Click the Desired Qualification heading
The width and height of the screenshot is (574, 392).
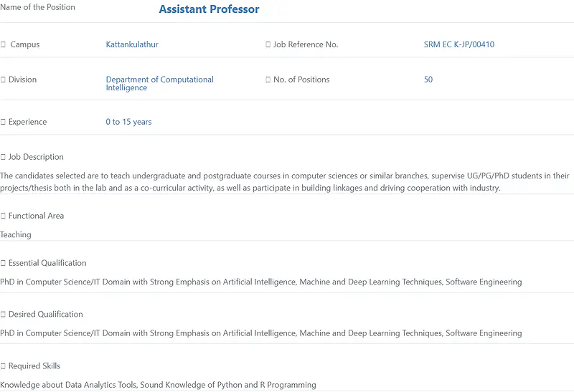(46, 314)
